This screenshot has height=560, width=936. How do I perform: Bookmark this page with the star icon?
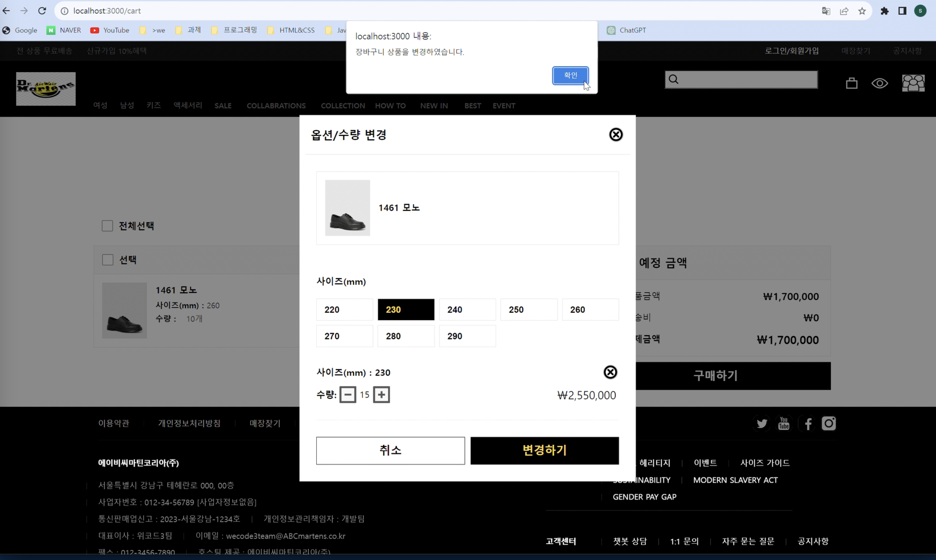862,11
